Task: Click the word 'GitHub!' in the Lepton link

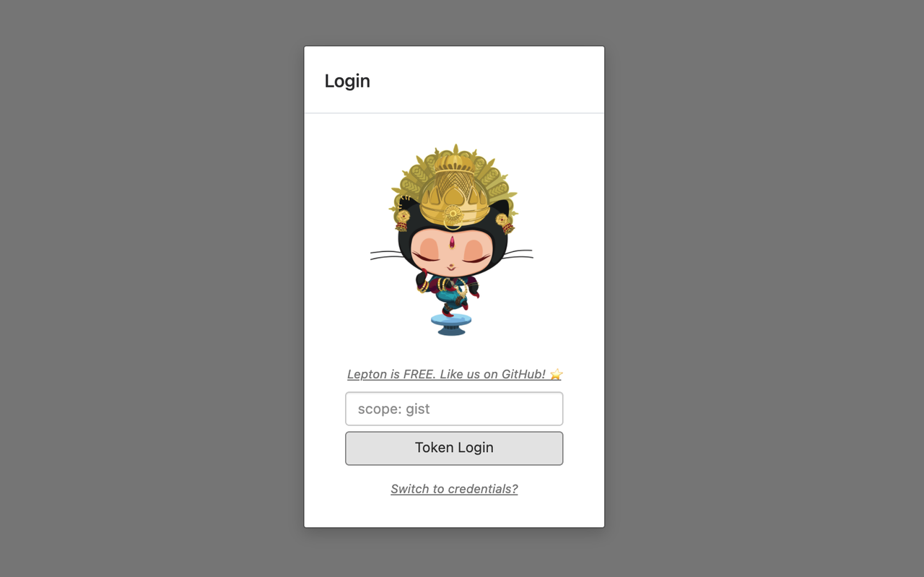Action: [523, 374]
